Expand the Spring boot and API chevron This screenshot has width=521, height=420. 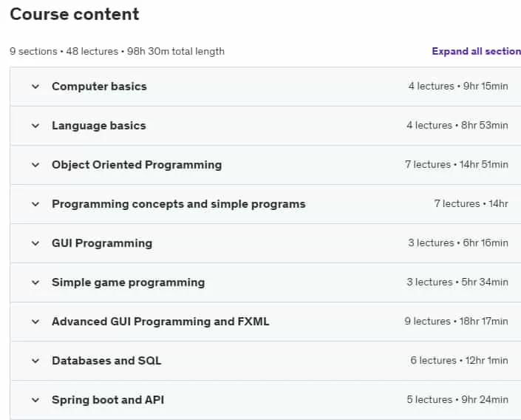pos(35,400)
